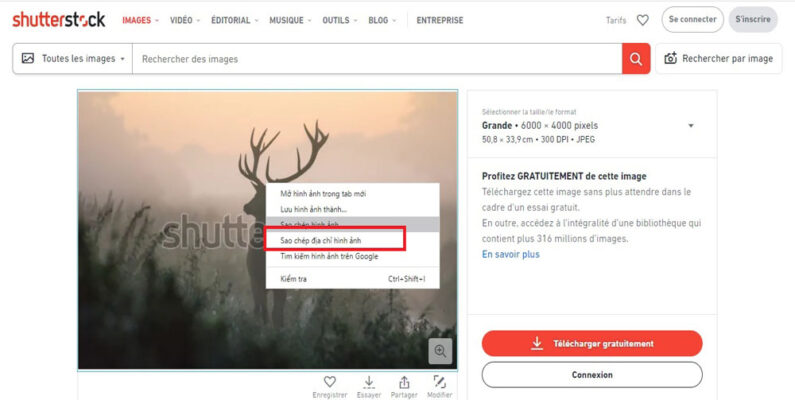Share image using Partager icon
The image size is (795, 400).
click(404, 382)
